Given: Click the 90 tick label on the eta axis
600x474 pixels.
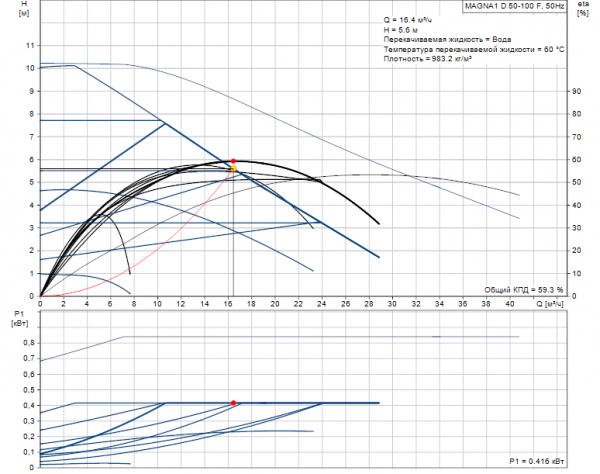Looking at the screenshot, I should click(576, 91).
